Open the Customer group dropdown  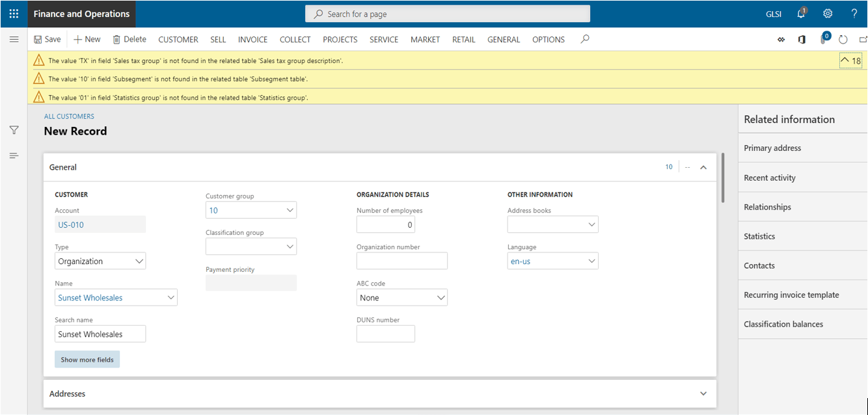tap(290, 211)
